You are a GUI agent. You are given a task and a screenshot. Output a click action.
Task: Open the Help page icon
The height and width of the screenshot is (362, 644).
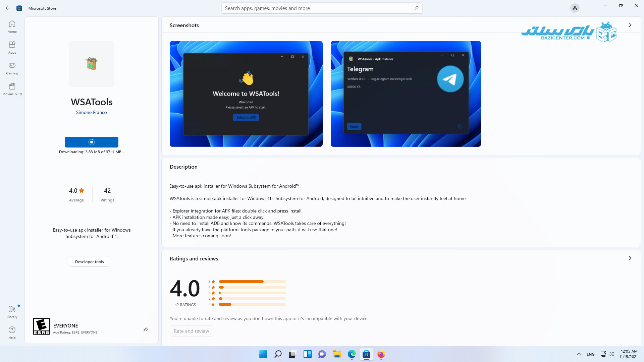tap(12, 333)
